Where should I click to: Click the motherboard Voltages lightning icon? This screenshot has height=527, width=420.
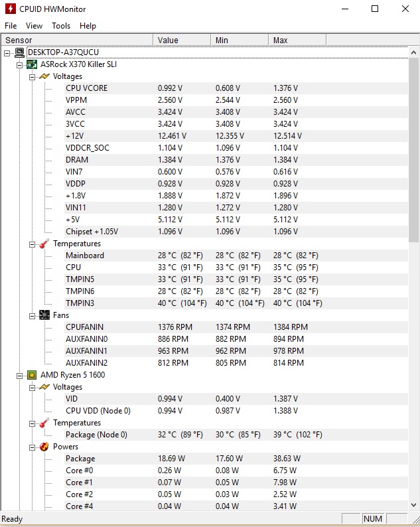(x=44, y=76)
